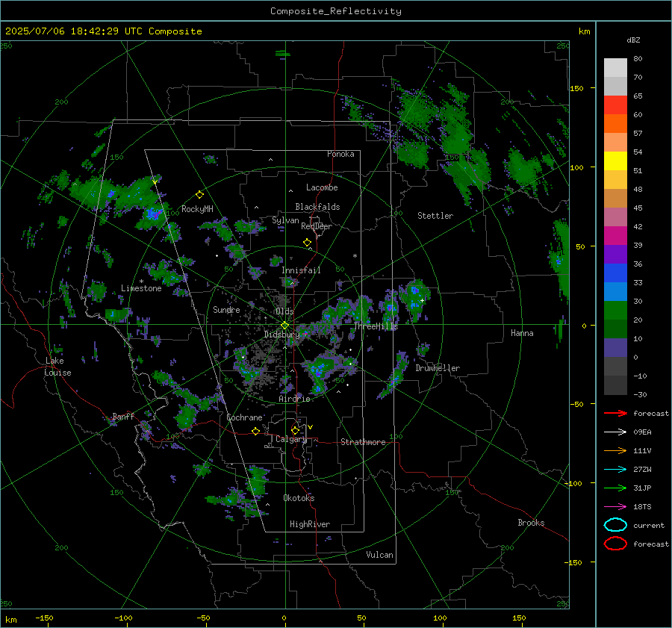The width and height of the screenshot is (672, 628).
Task: Click the Ponoka label on map
Action: tap(340, 154)
